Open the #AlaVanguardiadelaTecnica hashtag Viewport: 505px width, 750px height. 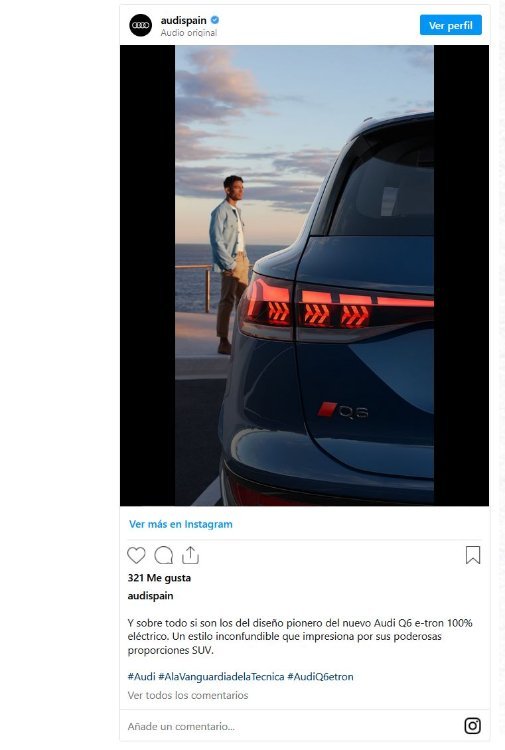221,677
